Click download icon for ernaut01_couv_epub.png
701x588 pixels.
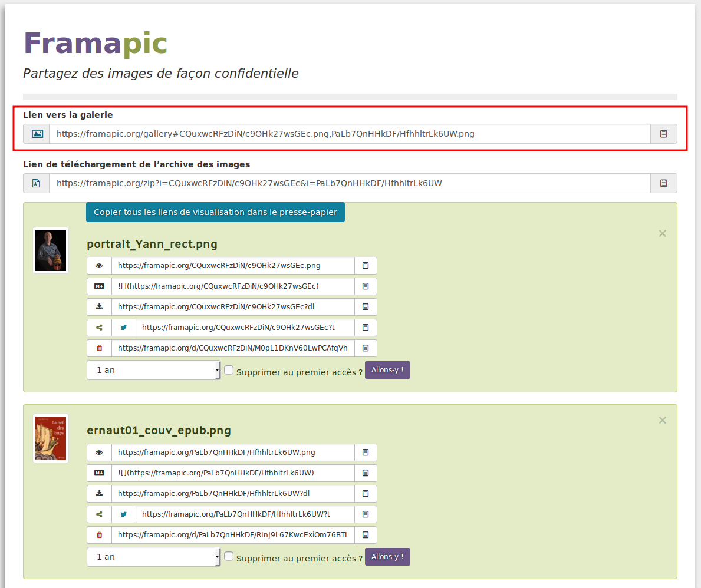99,493
